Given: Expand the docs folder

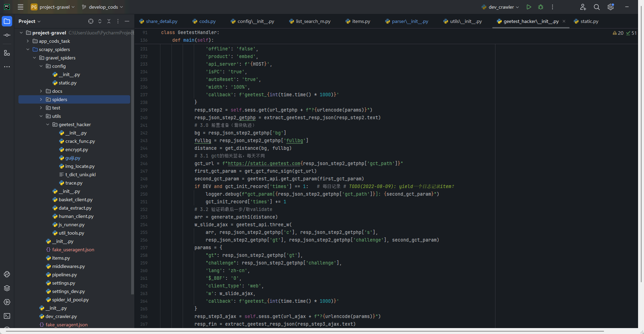Looking at the screenshot, I should [41, 91].
